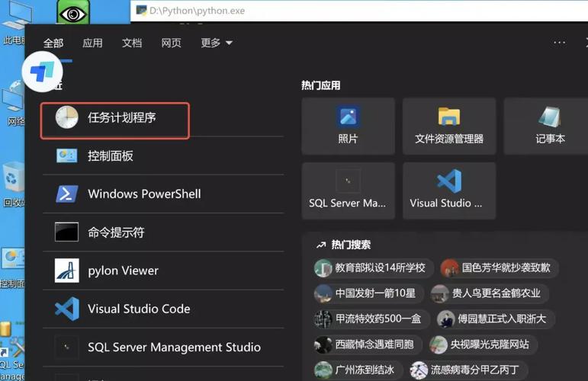The width and height of the screenshot is (588, 381).
Task: Search 贵人鸟更名金鹤农业
Action: pos(489,293)
